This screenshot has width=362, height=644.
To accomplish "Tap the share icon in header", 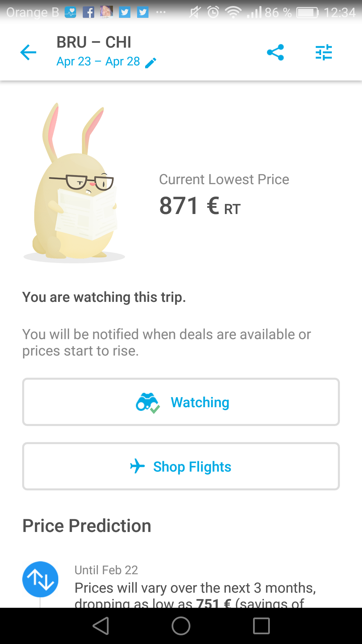I will (x=276, y=52).
